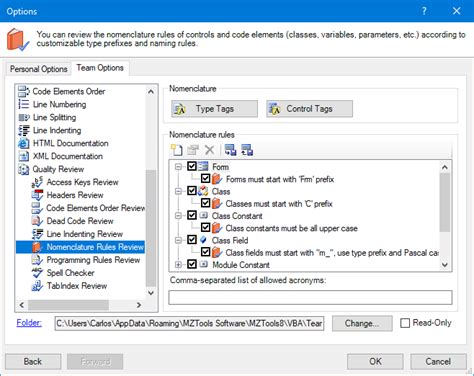
Task: Collapse the Form node in rules tree
Action: tap(178, 166)
